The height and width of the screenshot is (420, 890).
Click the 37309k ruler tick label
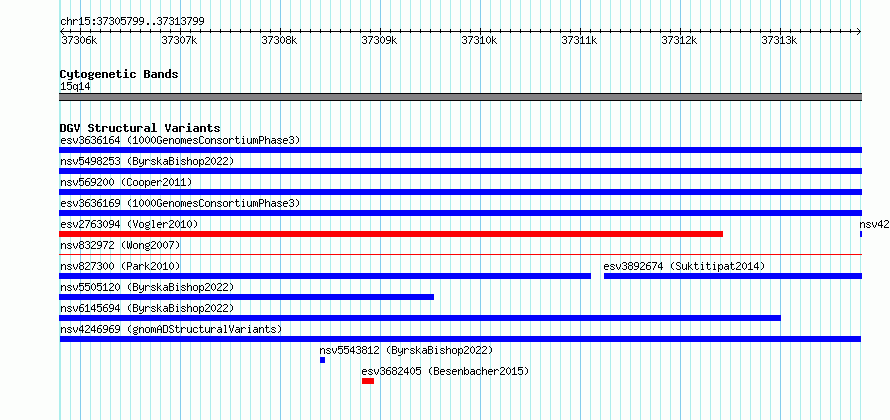pos(379,40)
